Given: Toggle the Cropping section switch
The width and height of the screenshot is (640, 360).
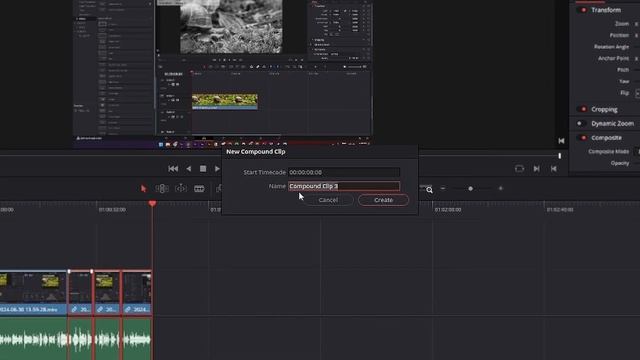Looking at the screenshot, I should [582, 109].
